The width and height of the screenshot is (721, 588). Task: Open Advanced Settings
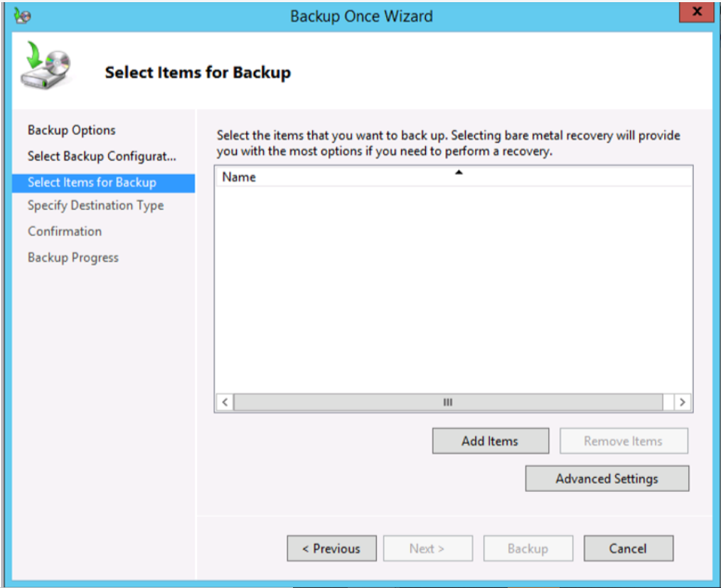click(x=607, y=479)
